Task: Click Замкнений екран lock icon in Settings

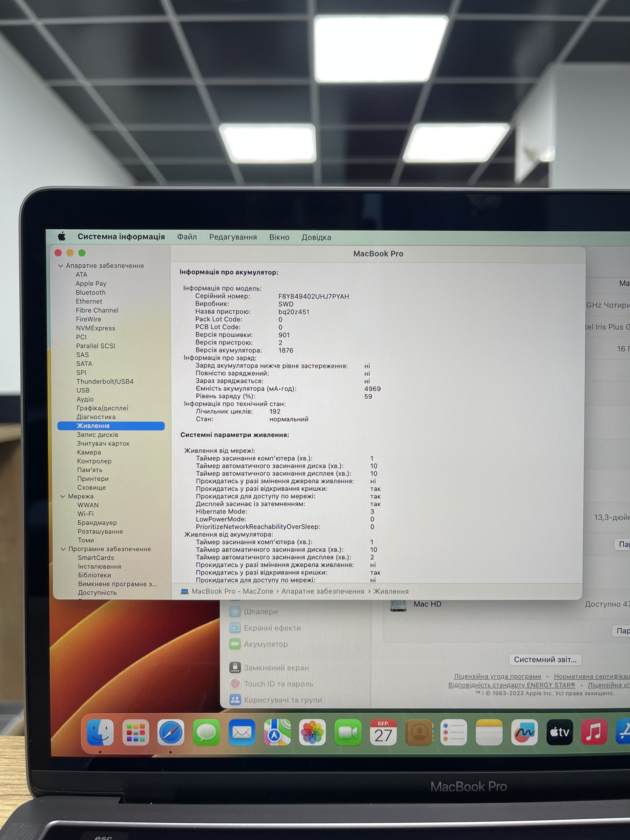Action: pos(235,667)
